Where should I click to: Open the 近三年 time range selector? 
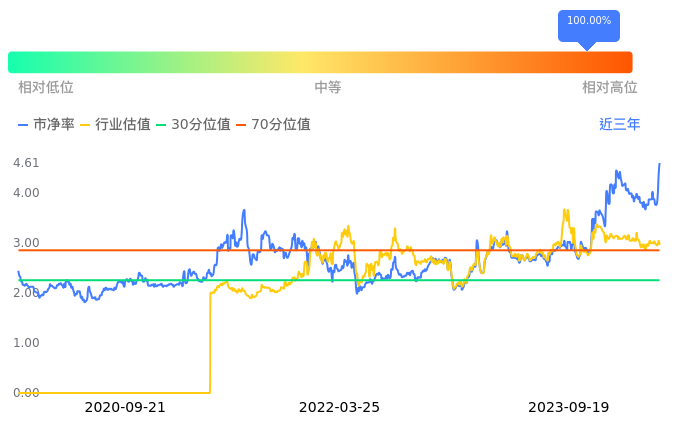click(x=619, y=125)
